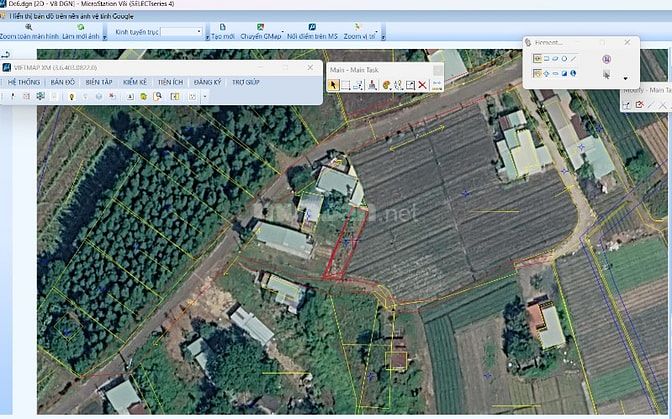Viewport: 672px width, 419px height.
Task: Click the Measure tool in Main Task
Action: [437, 85]
